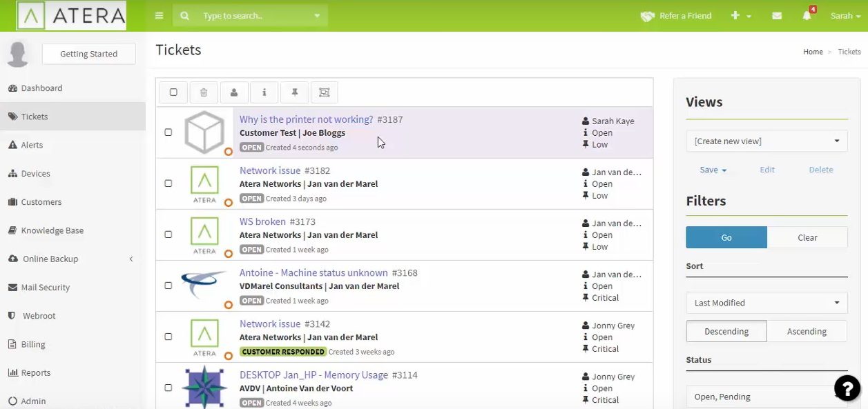868x409 pixels.
Task: Delete selected tickets using trash icon
Action: [x=204, y=92]
